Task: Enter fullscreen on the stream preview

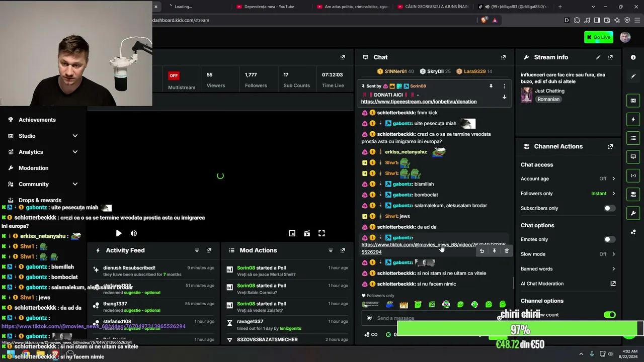Action: (x=321, y=233)
